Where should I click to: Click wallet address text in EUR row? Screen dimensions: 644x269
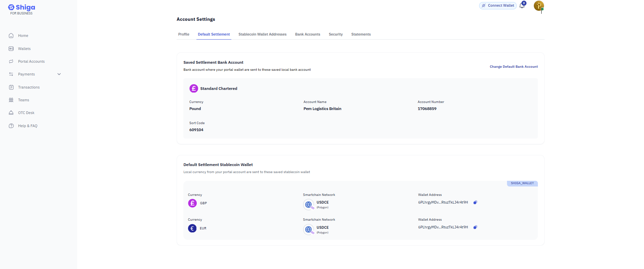(443, 227)
